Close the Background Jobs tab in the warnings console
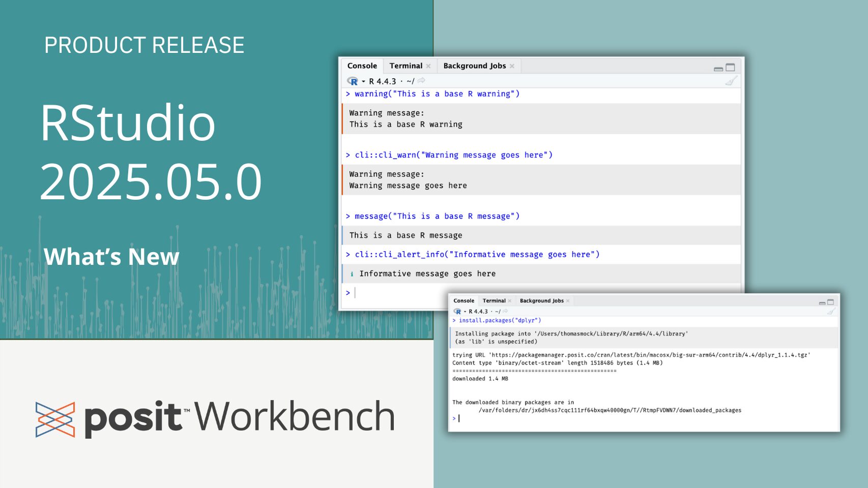This screenshot has height=488, width=868. point(512,66)
